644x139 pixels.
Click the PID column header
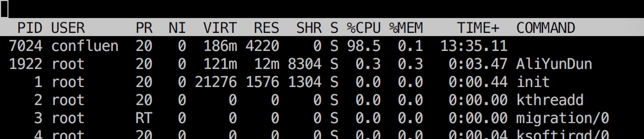[30, 28]
